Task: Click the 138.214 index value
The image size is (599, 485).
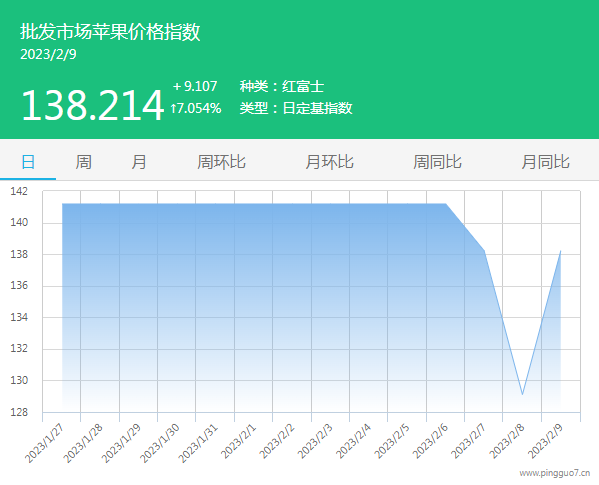Action: pyautogui.click(x=92, y=105)
